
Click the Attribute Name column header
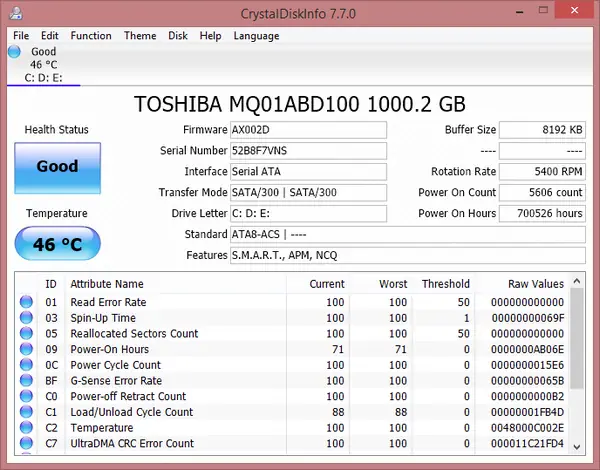click(107, 284)
